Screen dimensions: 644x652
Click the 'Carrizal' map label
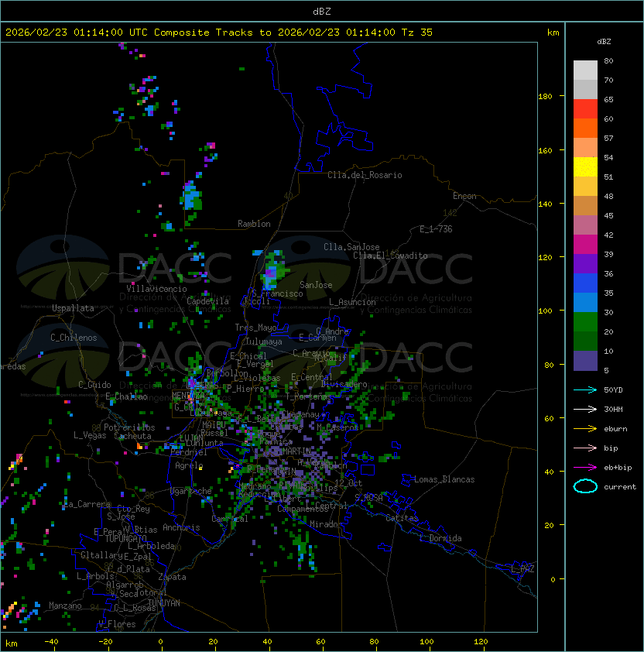tap(230, 519)
